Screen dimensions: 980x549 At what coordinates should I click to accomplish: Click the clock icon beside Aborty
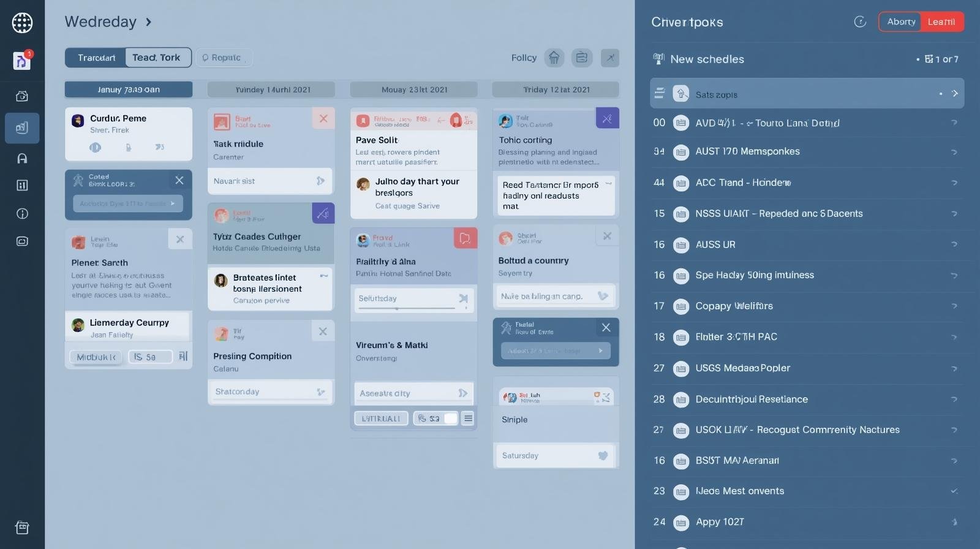click(x=860, y=22)
